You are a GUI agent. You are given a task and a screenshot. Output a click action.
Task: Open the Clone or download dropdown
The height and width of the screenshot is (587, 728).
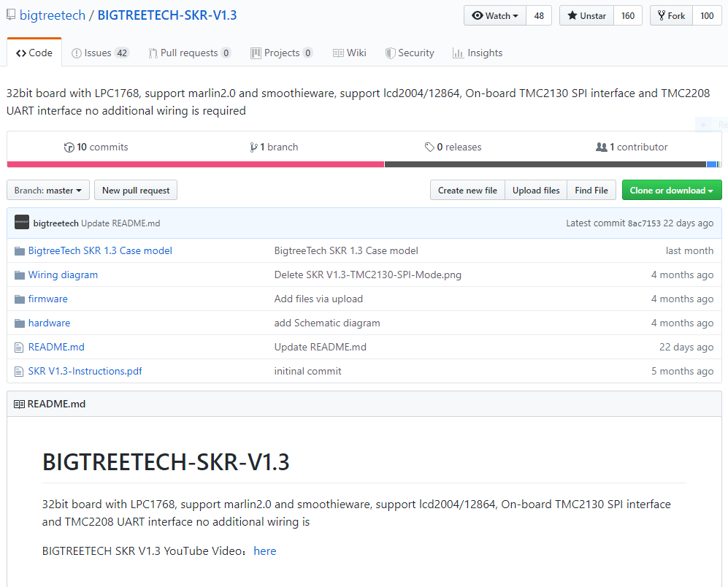(x=672, y=191)
